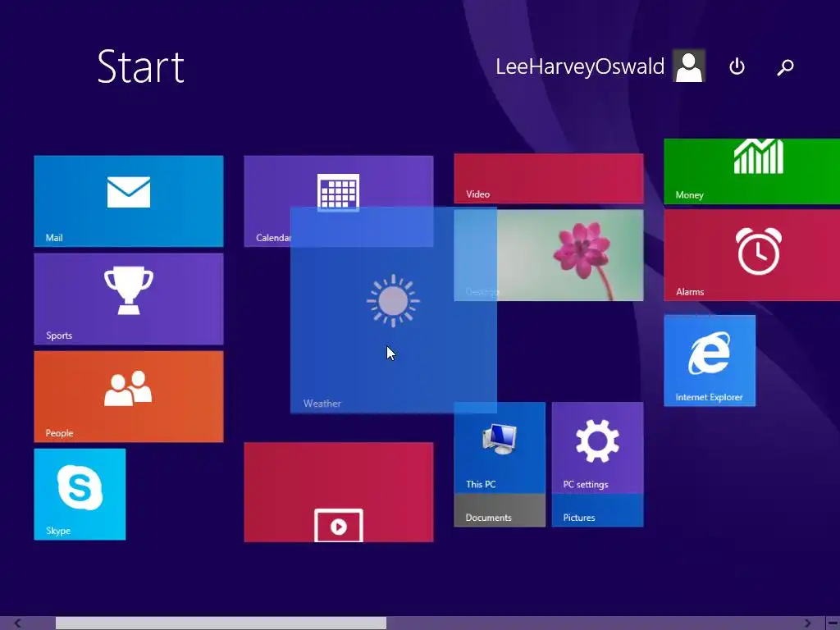
Task: Open the Alarms tile
Action: click(752, 255)
